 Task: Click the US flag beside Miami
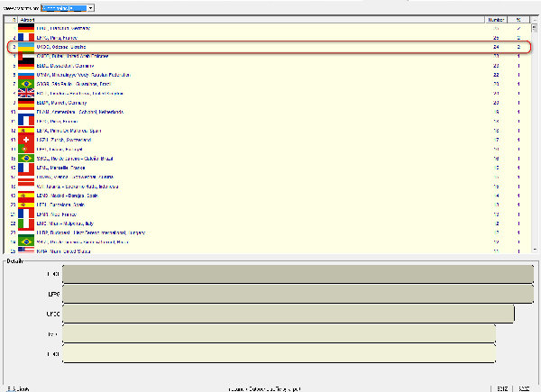coord(26,251)
